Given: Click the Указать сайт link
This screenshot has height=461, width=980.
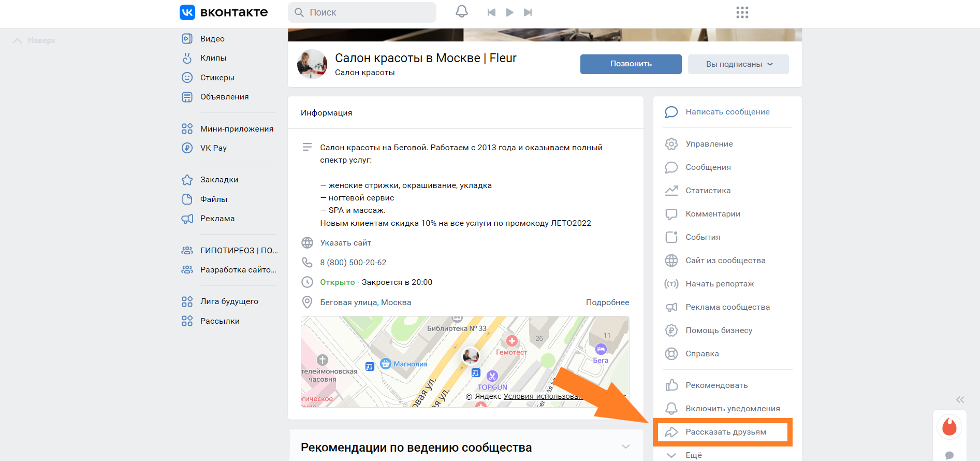Looking at the screenshot, I should coord(345,243).
